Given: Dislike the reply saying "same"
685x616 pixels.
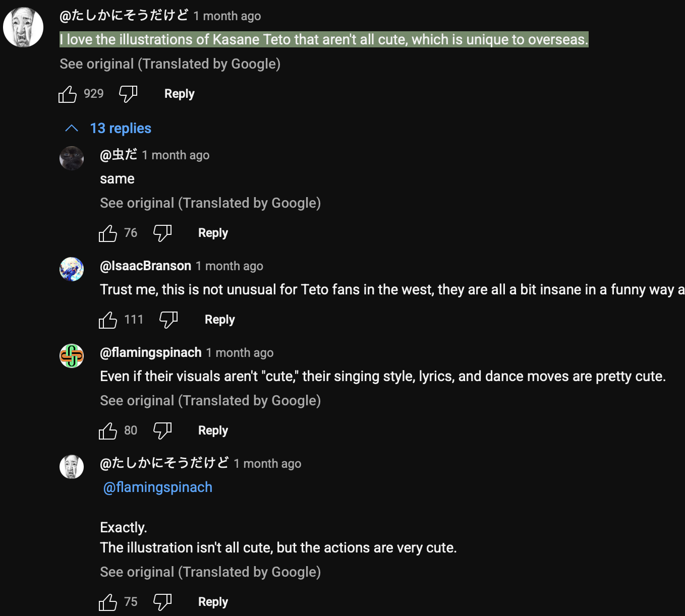Looking at the screenshot, I should pos(162,233).
